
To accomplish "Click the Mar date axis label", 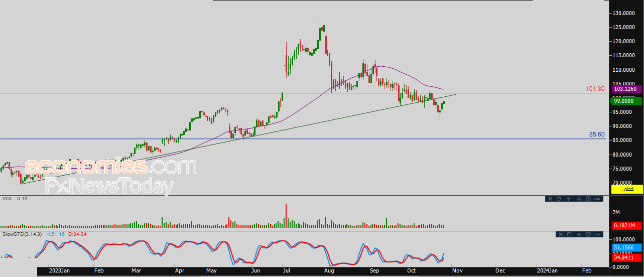I will tap(137, 270).
